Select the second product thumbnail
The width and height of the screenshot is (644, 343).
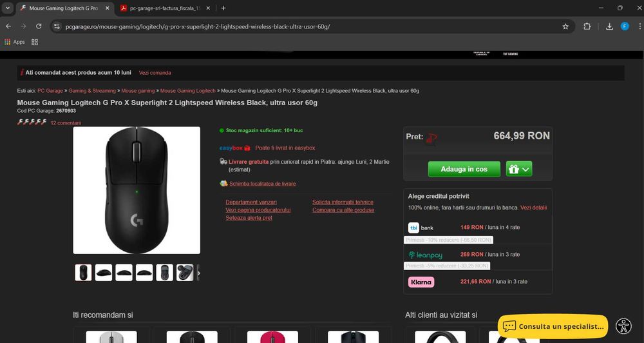(104, 273)
